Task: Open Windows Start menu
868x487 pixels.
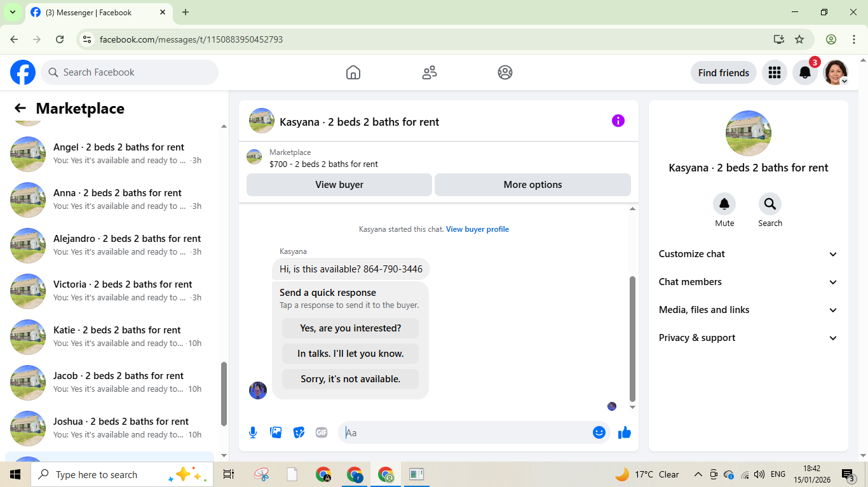Action: [x=15, y=474]
